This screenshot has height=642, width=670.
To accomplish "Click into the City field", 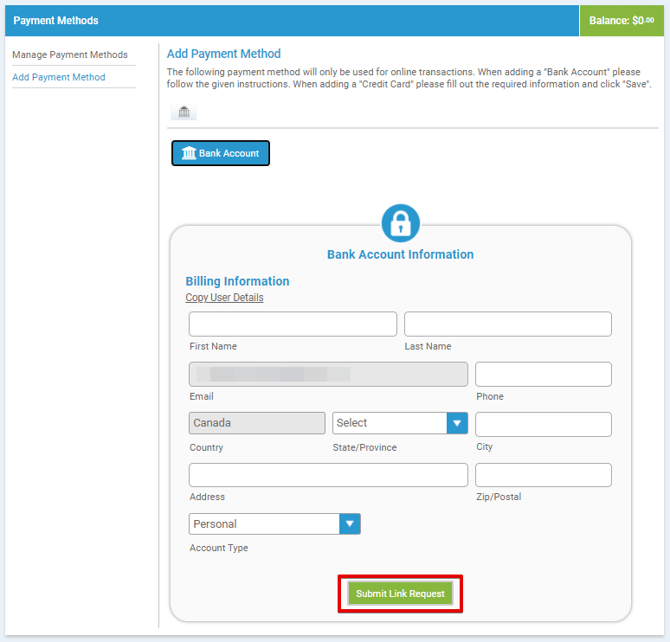I will coord(543,424).
